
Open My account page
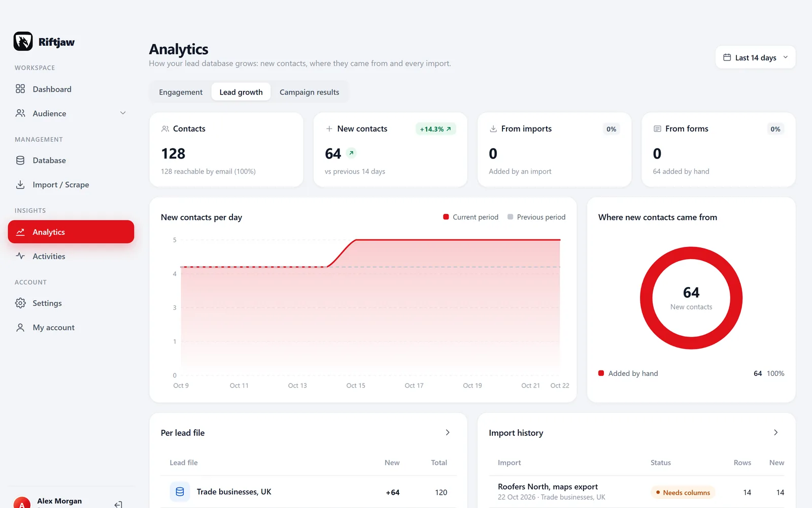coord(71,327)
